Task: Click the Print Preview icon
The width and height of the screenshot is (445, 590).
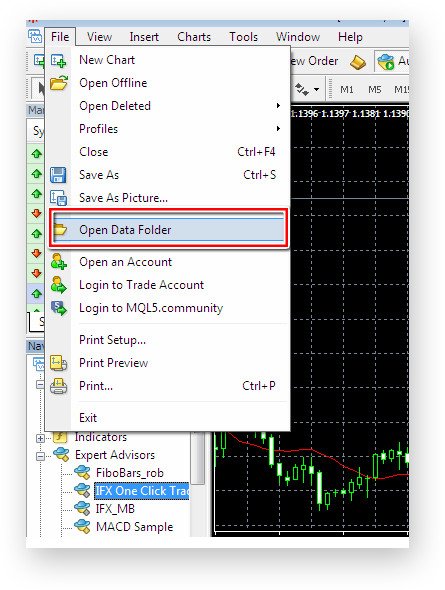Action: pyautogui.click(x=58, y=363)
